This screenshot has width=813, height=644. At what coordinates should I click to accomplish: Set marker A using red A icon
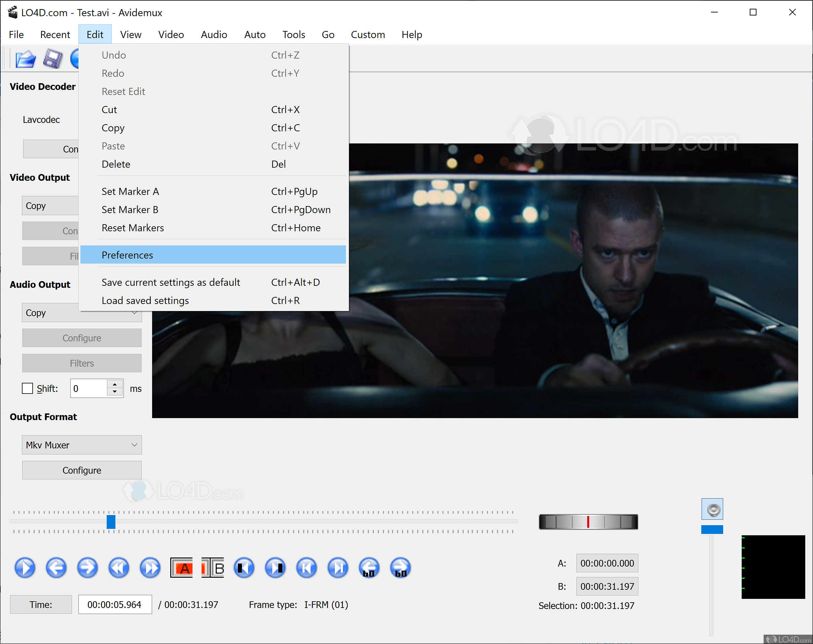click(182, 568)
